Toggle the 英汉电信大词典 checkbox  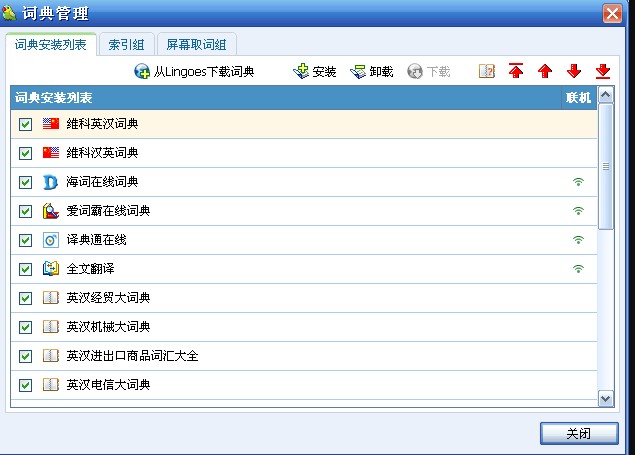(26, 385)
